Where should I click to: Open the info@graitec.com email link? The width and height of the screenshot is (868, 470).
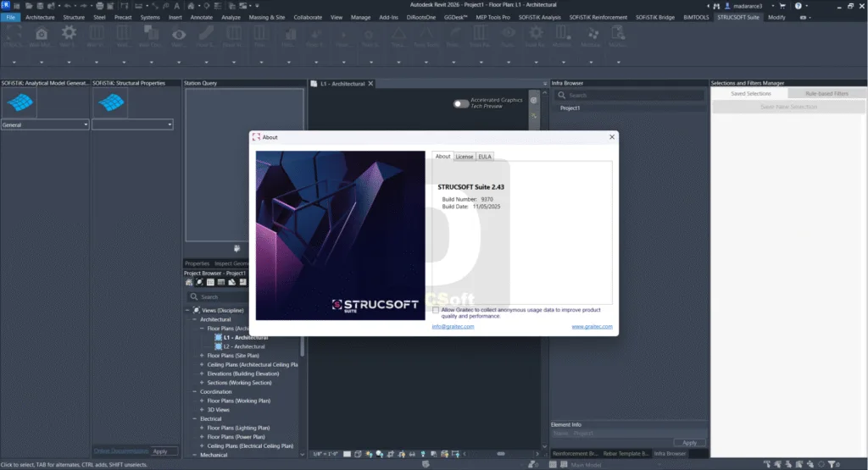pos(453,326)
